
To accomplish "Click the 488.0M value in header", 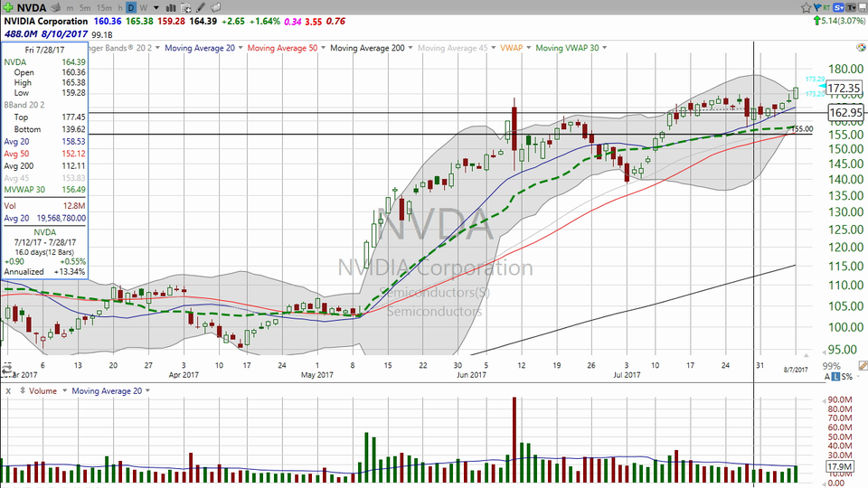I will click(x=21, y=33).
